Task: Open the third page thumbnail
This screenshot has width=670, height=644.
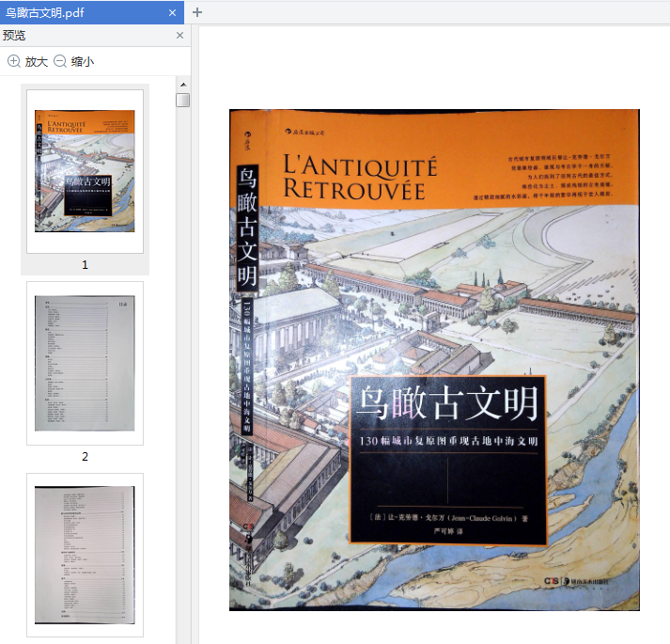Action: click(x=85, y=555)
